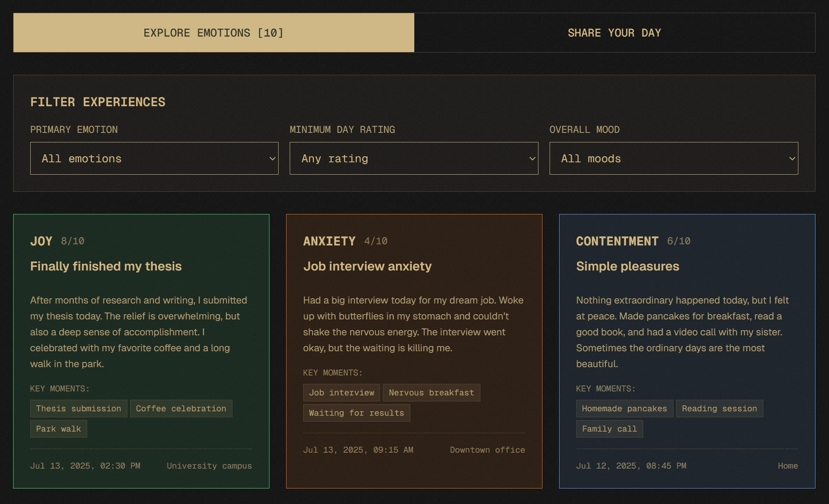Open the Primary Emotion dropdown
The image size is (829, 504).
coord(154,158)
